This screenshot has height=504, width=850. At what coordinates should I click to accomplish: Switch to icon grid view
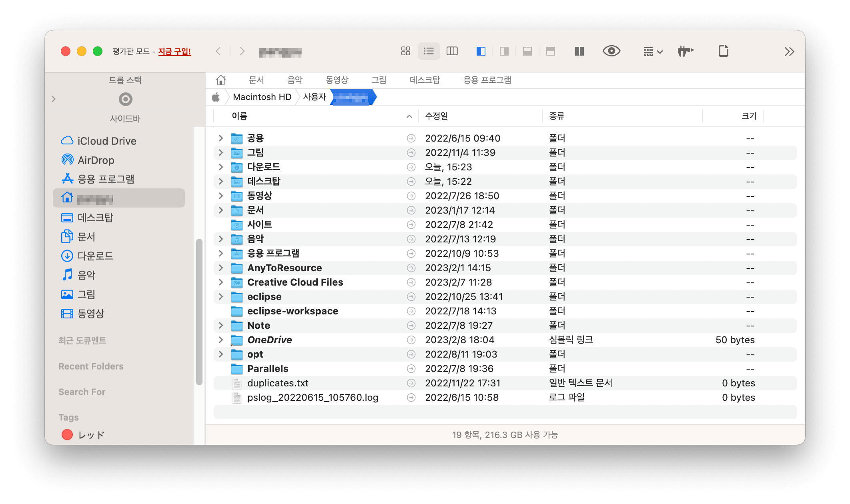point(405,51)
